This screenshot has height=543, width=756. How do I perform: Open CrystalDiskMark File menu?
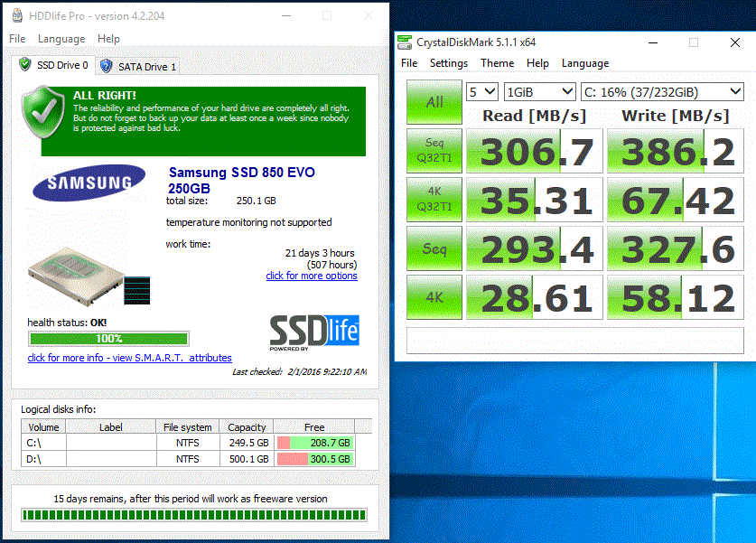(409, 63)
